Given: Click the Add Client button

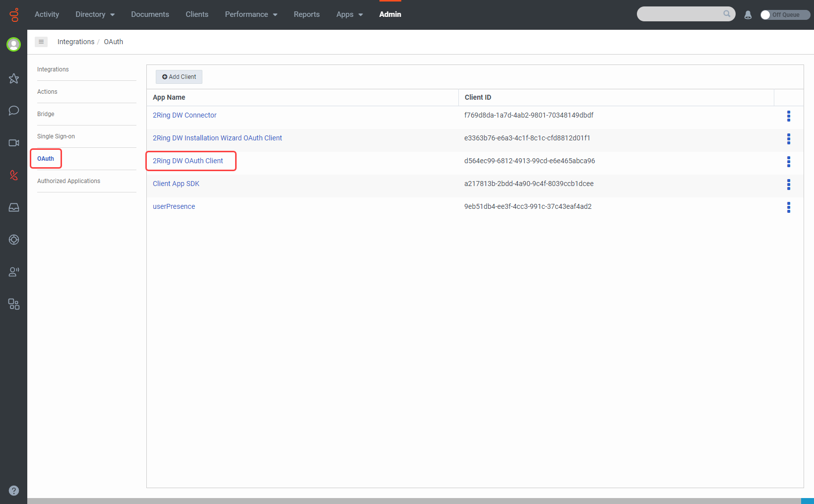Looking at the screenshot, I should [179, 77].
